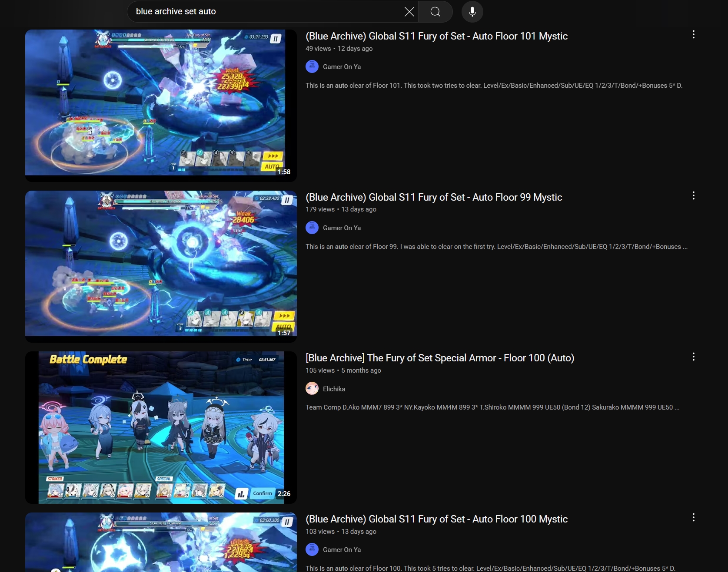Visit Gamer On Ya channel from Floor 101 result
728x572 pixels.
[x=342, y=67]
